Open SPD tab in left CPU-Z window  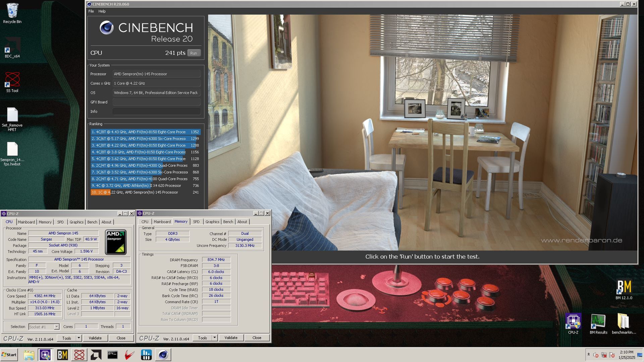pos(60,222)
